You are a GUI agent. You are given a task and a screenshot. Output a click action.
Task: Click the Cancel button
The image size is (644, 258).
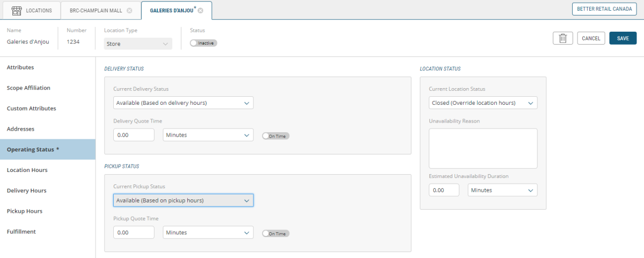point(591,38)
